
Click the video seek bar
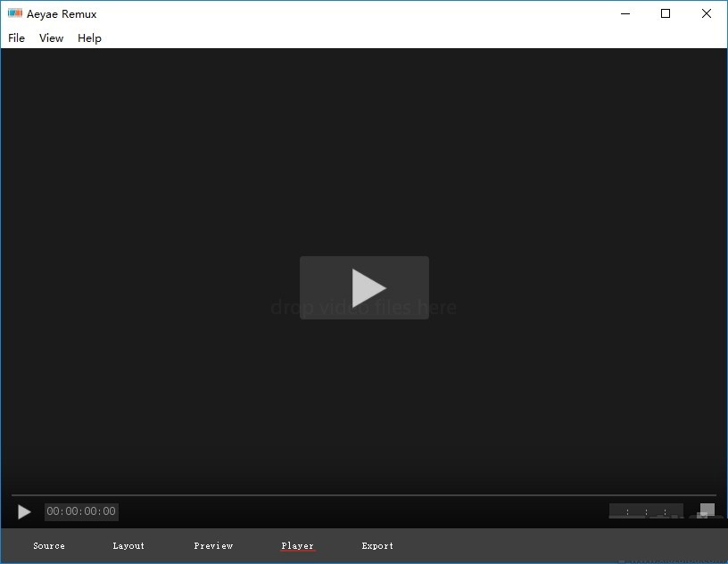point(364,494)
